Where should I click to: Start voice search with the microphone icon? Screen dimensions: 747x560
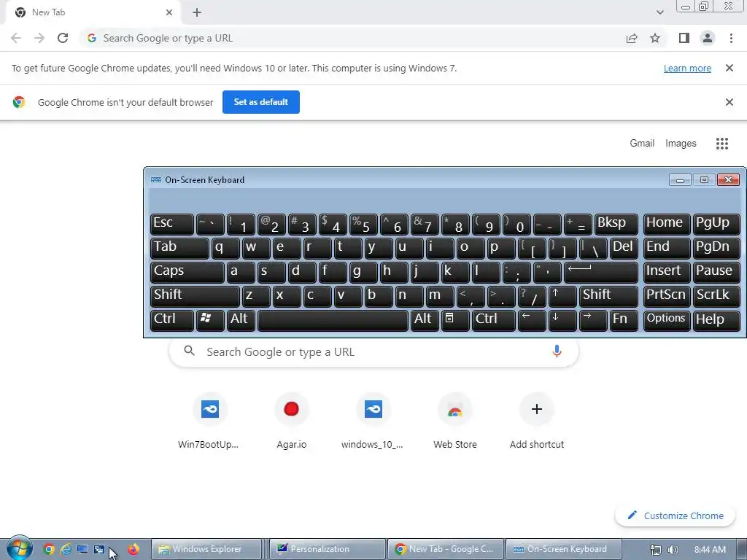[557, 351]
